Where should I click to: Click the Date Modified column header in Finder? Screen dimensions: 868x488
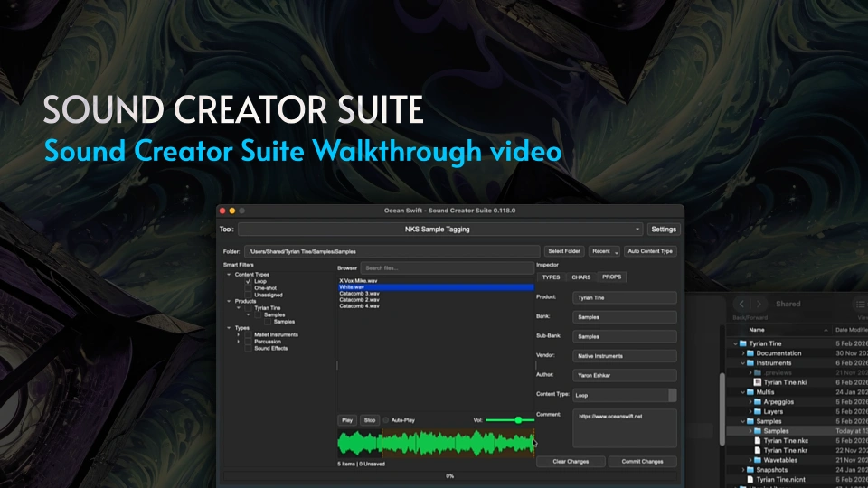(x=851, y=330)
